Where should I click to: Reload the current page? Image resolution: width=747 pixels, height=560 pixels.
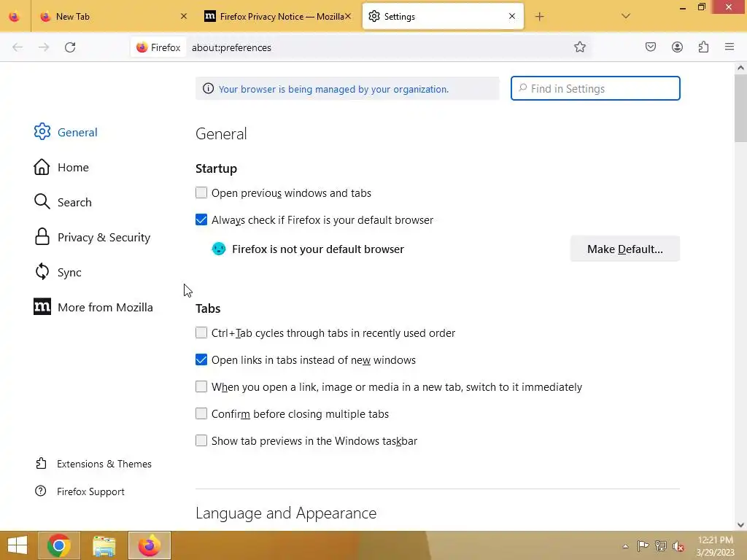tap(70, 47)
